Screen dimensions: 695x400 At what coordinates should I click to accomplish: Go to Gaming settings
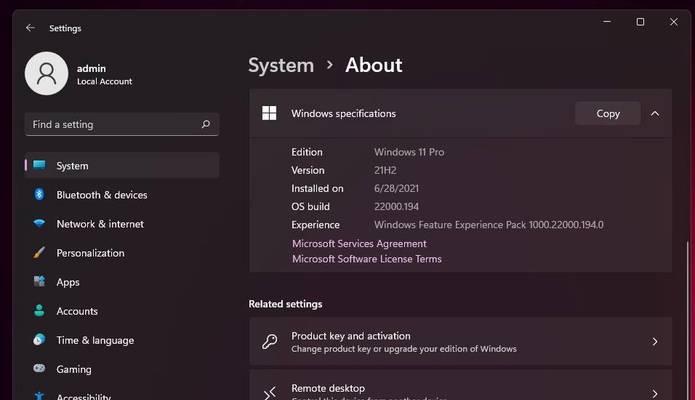click(x=122, y=369)
